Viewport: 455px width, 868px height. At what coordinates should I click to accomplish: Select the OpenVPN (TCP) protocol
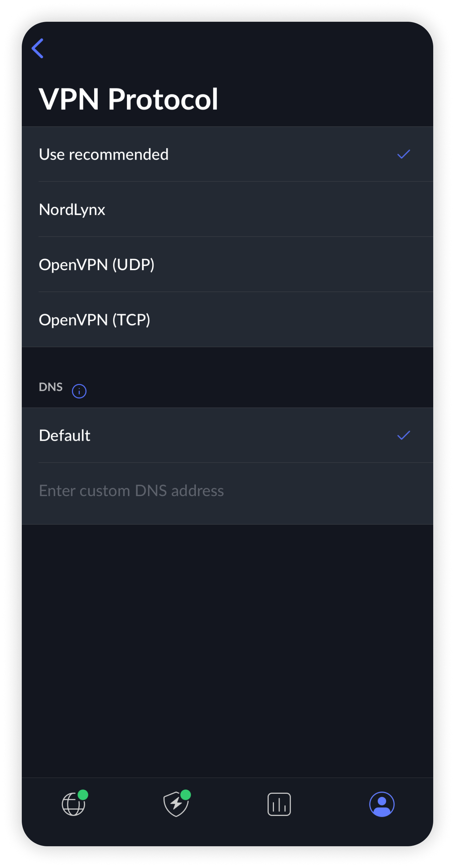[x=95, y=320]
